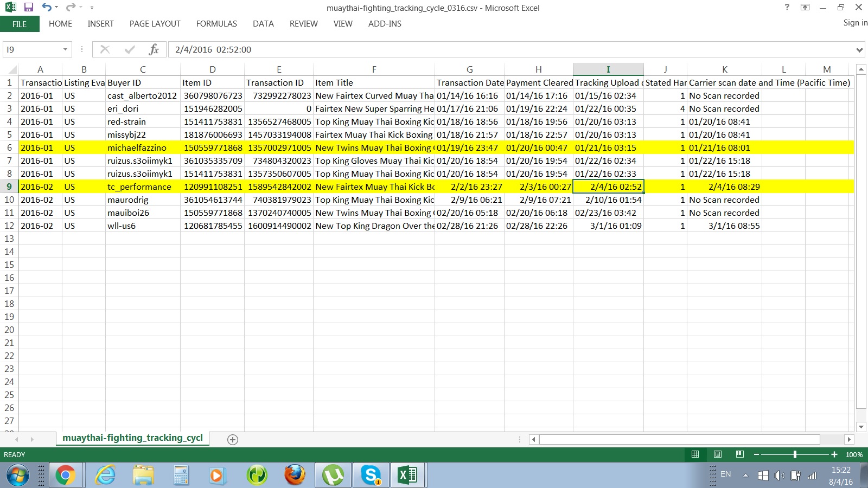Open Ribbon Display Options
The height and width of the screenshot is (488, 868).
coord(805,7)
